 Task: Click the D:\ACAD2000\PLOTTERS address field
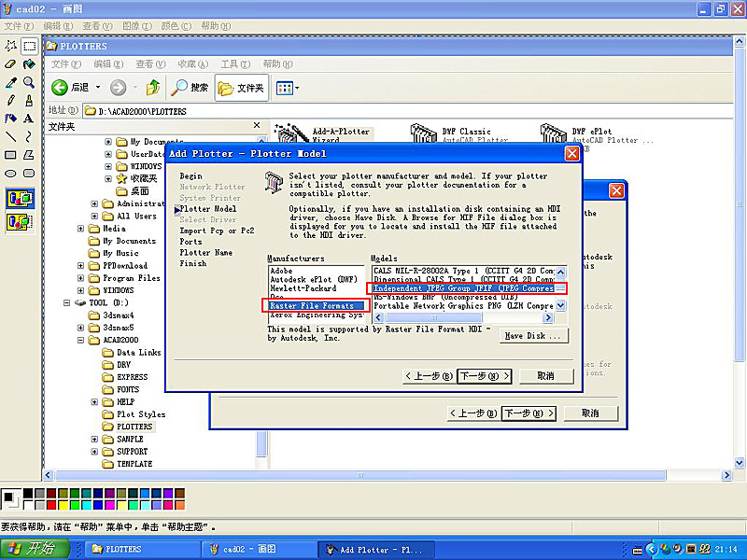(x=408, y=111)
